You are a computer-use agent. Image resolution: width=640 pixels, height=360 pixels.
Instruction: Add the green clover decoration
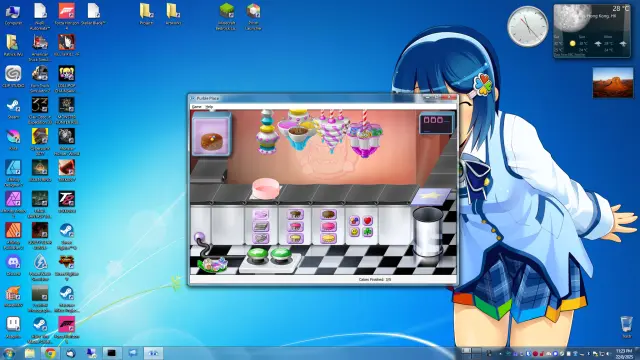pos(367,232)
